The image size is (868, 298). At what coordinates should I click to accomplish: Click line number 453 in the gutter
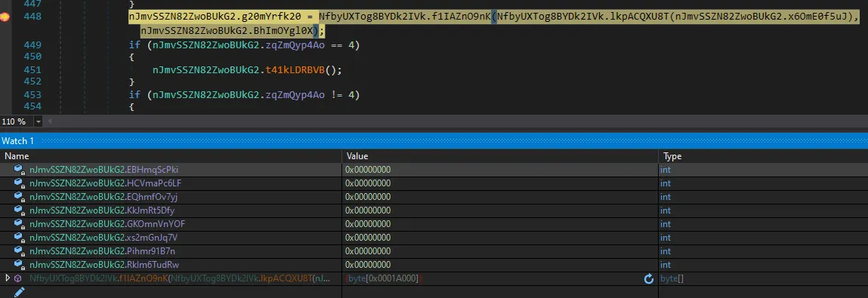click(x=32, y=95)
